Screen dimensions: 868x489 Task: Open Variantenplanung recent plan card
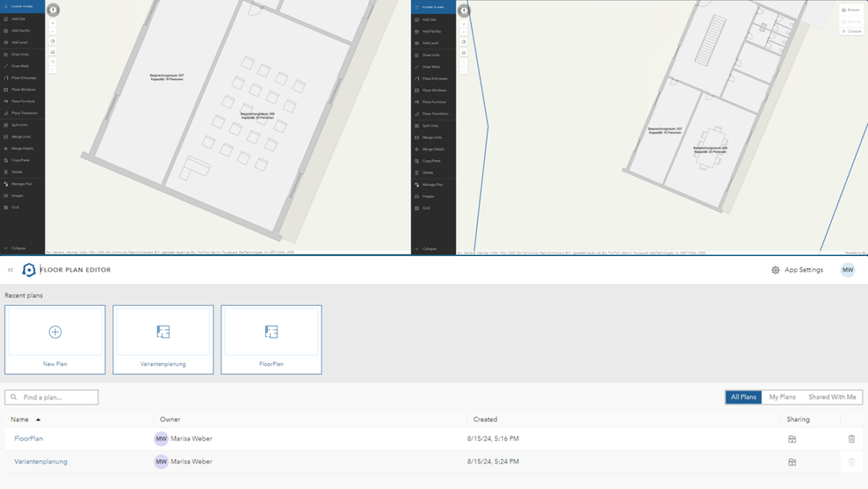(x=163, y=339)
